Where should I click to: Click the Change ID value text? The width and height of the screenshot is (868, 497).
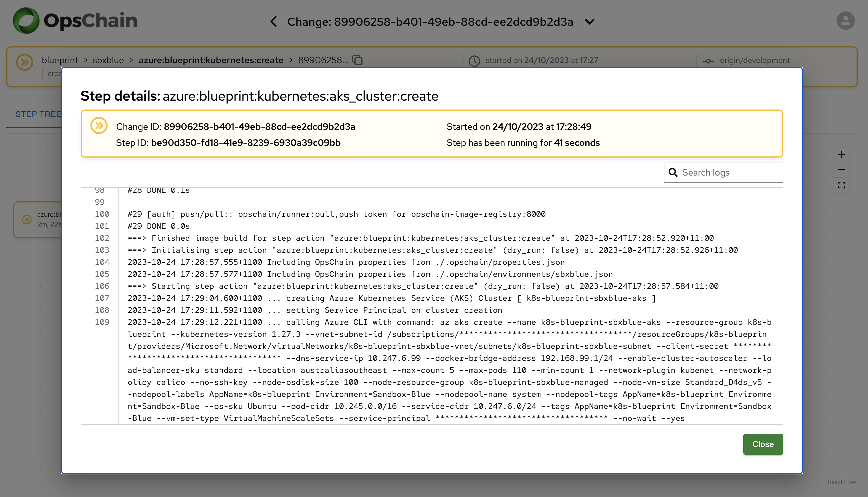point(259,127)
